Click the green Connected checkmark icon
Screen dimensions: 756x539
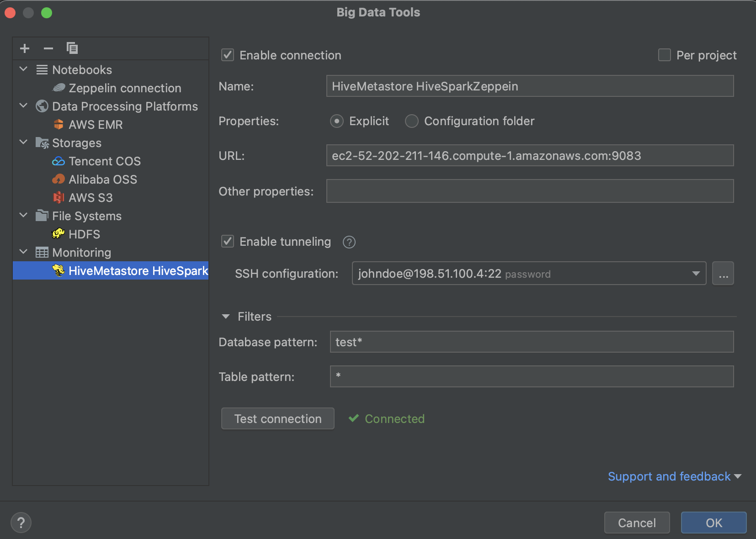(x=354, y=418)
